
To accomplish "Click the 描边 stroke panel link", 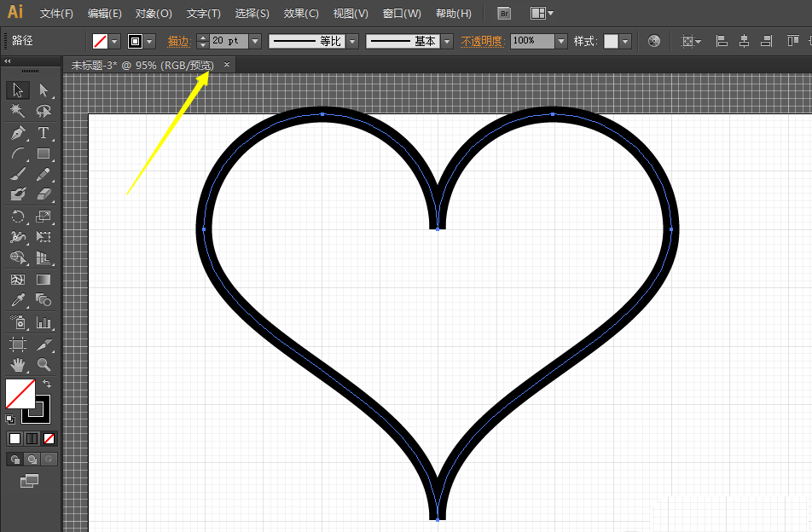I will click(x=178, y=42).
